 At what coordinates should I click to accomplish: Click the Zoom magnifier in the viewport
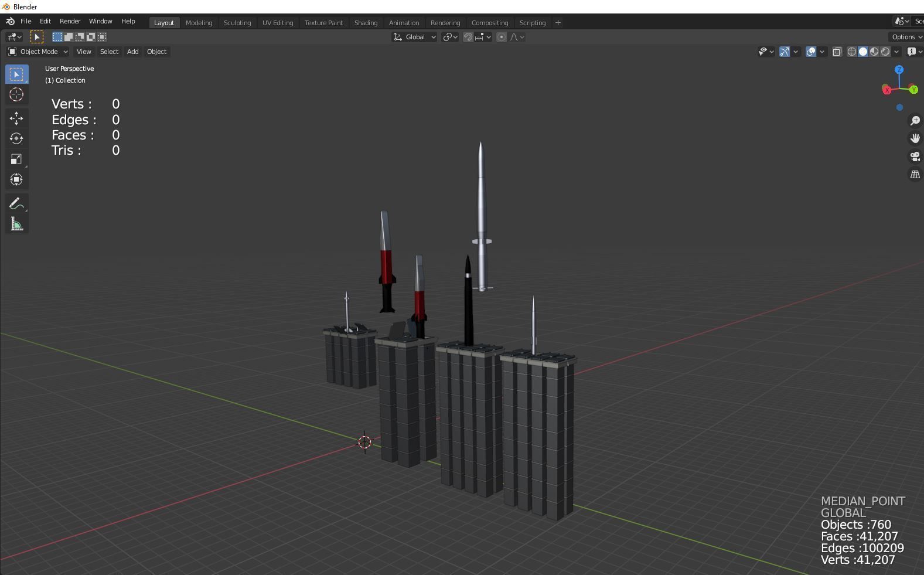click(915, 121)
